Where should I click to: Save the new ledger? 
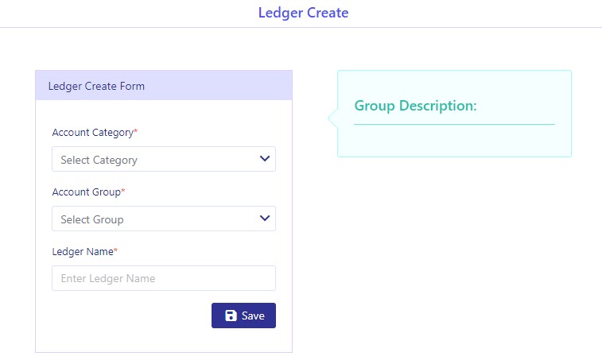(x=243, y=316)
